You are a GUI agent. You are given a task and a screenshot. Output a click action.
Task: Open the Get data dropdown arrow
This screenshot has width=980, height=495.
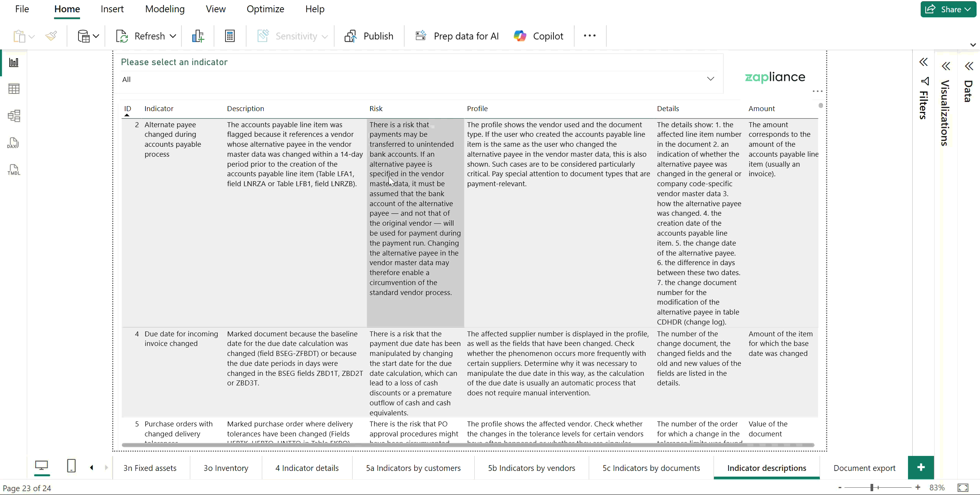click(x=96, y=36)
